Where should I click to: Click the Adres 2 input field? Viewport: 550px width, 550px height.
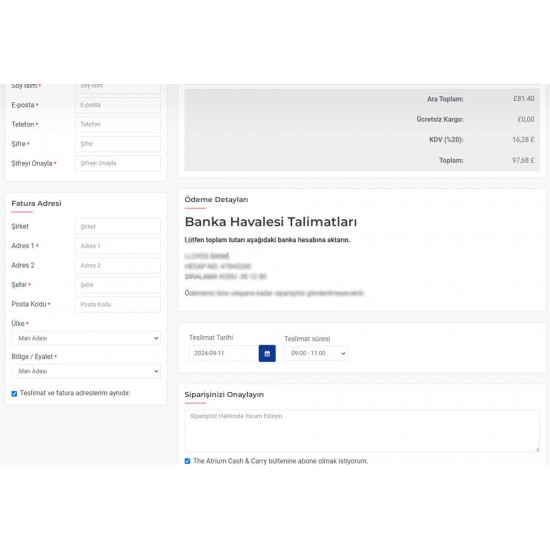pyautogui.click(x=118, y=266)
